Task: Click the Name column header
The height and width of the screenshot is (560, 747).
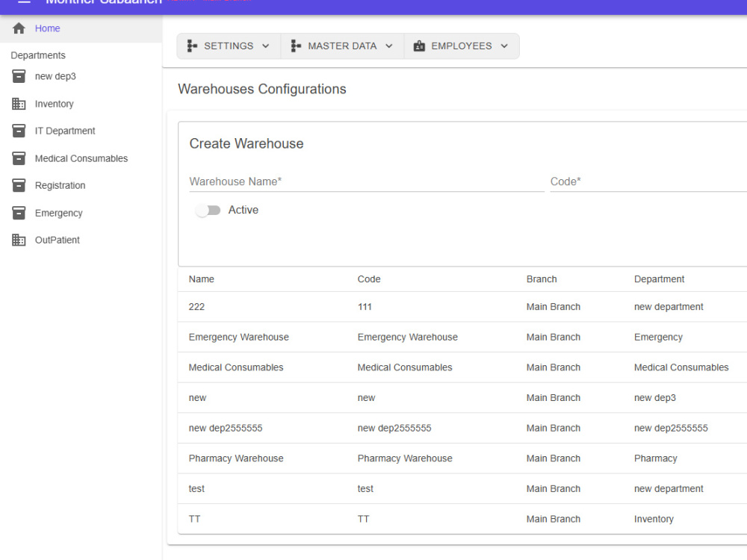Action: coord(201,279)
